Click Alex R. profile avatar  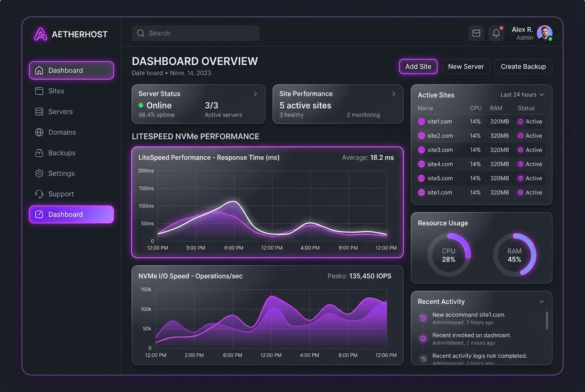(544, 33)
